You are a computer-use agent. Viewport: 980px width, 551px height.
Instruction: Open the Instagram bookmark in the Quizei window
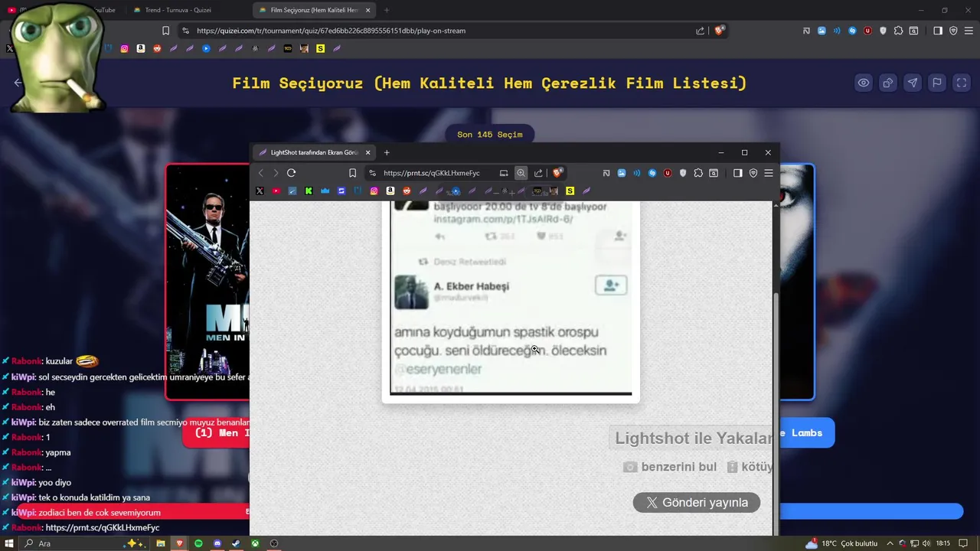[x=125, y=48]
